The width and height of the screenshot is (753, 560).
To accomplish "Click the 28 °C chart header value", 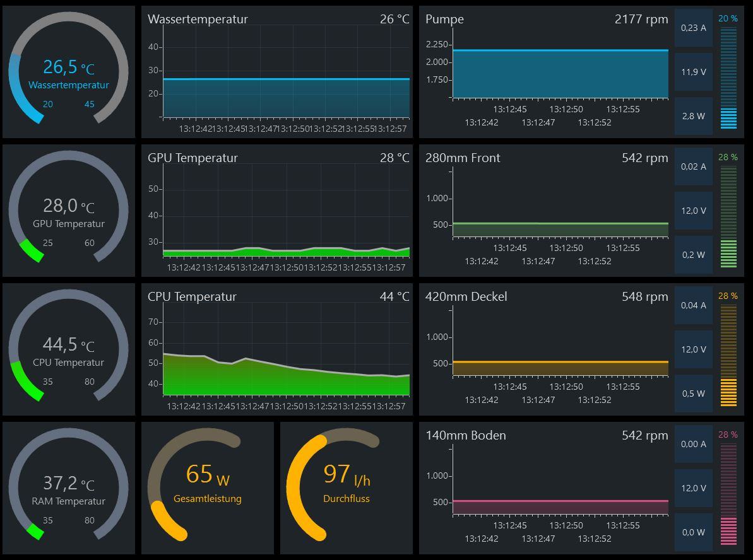I will tap(394, 158).
